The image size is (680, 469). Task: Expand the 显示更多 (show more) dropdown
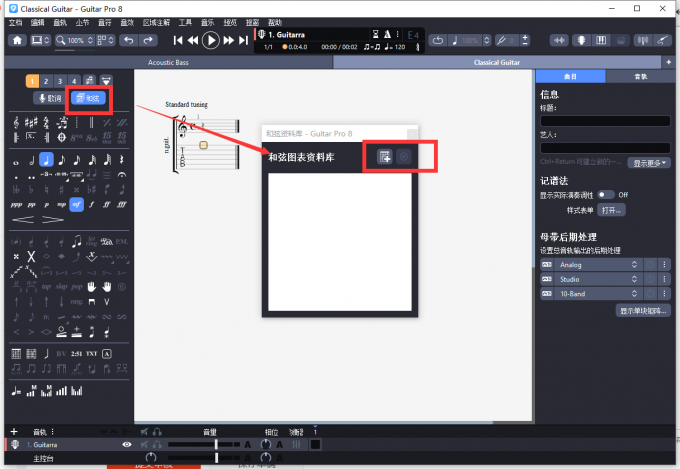pyautogui.click(x=650, y=162)
